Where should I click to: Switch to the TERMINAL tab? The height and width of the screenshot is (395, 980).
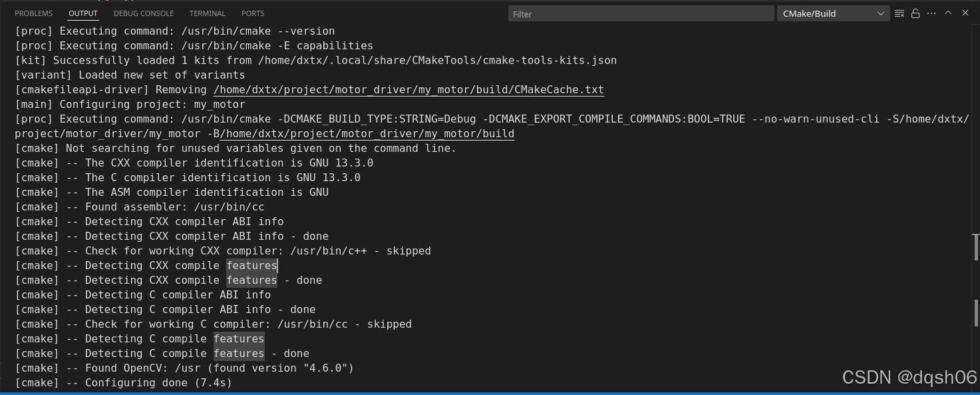pyautogui.click(x=207, y=13)
